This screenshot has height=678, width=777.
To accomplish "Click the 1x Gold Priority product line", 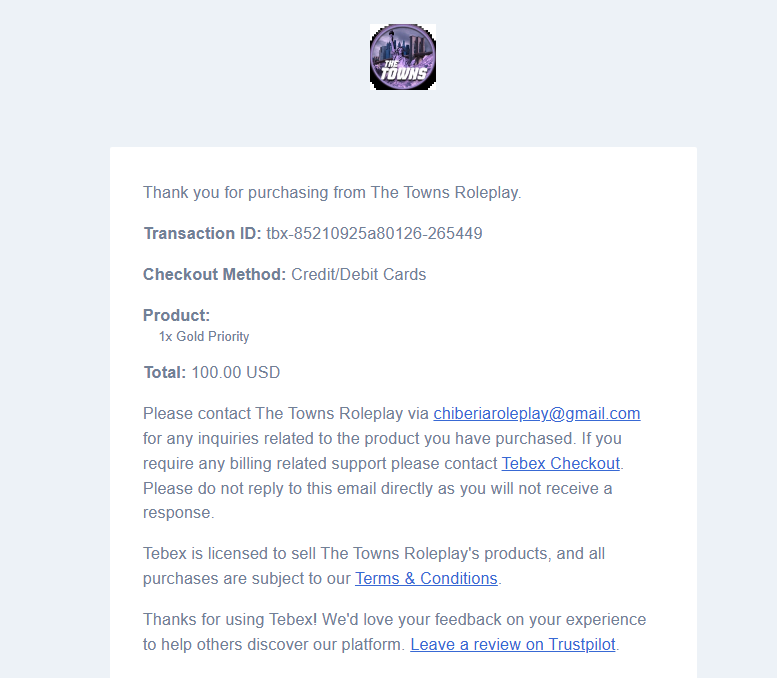I will pyautogui.click(x=204, y=337).
